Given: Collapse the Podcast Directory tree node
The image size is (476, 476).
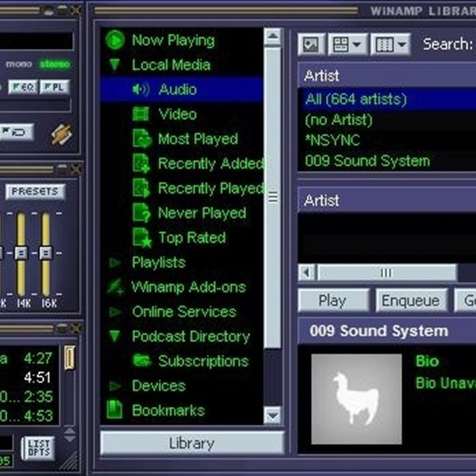Looking at the screenshot, I should [115, 336].
